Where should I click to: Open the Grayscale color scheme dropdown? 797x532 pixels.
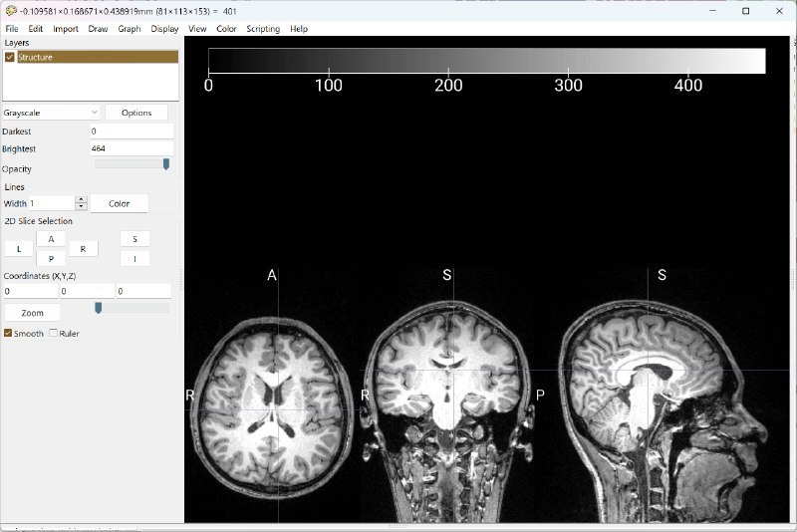51,113
